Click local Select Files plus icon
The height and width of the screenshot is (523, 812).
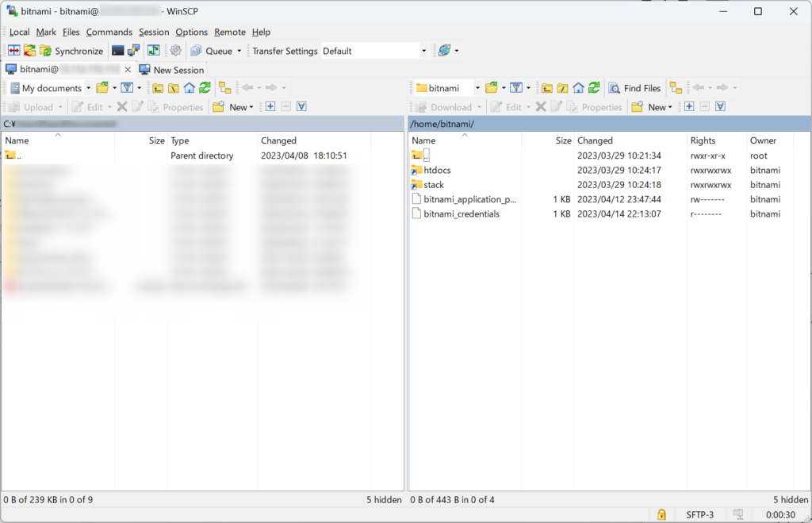coord(270,106)
